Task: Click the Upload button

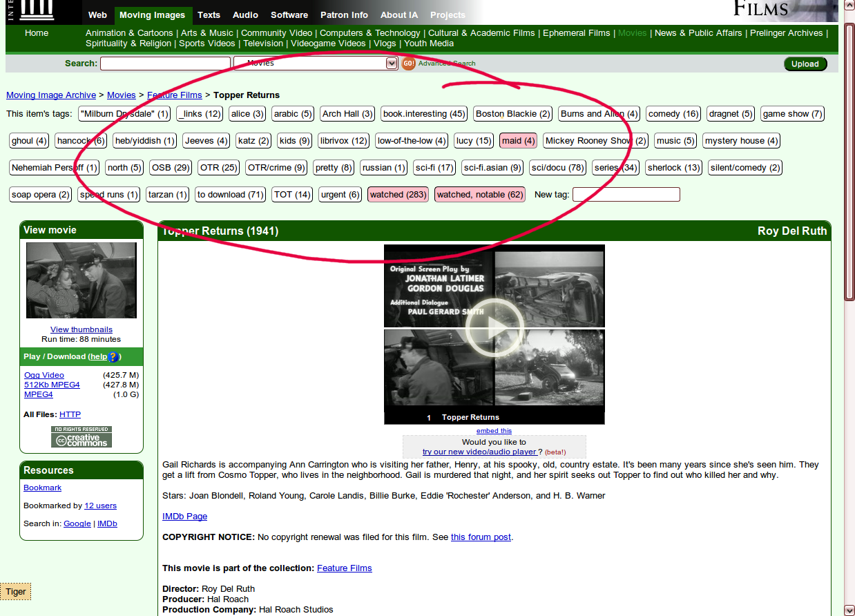Action: point(805,64)
